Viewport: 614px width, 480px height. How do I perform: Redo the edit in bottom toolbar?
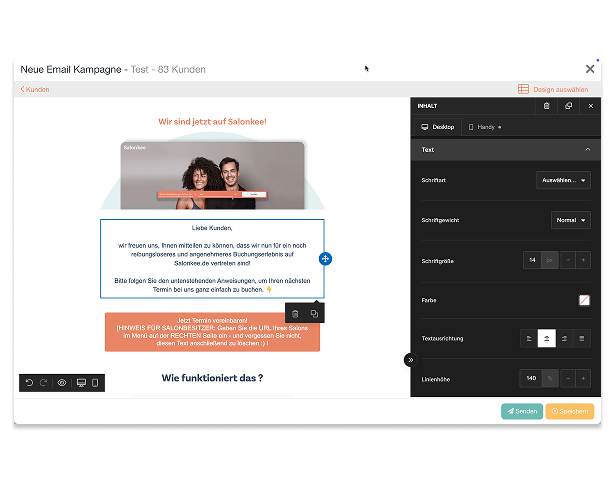43,383
